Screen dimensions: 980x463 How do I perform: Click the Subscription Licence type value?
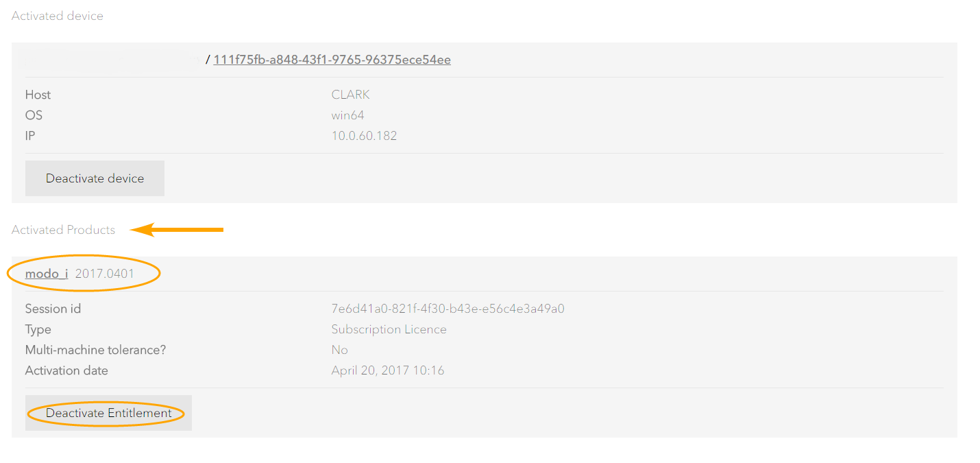click(x=389, y=329)
